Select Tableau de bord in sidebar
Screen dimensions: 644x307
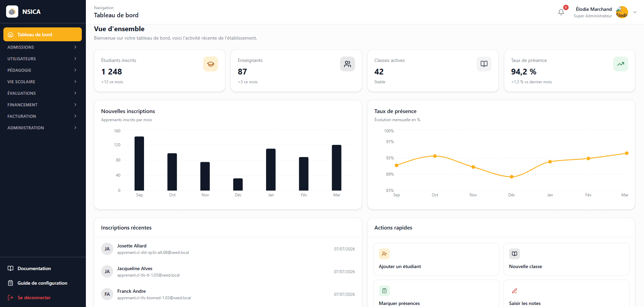pyautogui.click(x=43, y=35)
